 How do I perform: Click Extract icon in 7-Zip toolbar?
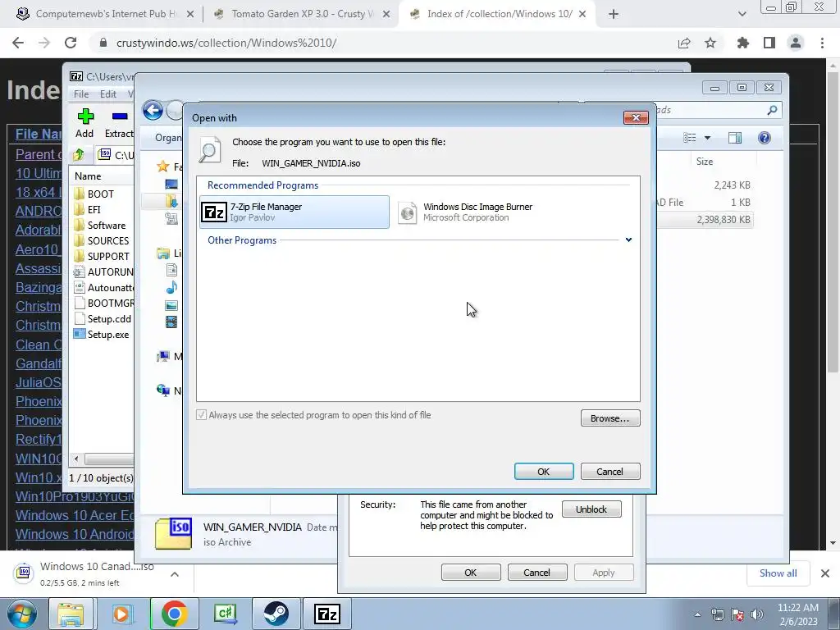(119, 123)
